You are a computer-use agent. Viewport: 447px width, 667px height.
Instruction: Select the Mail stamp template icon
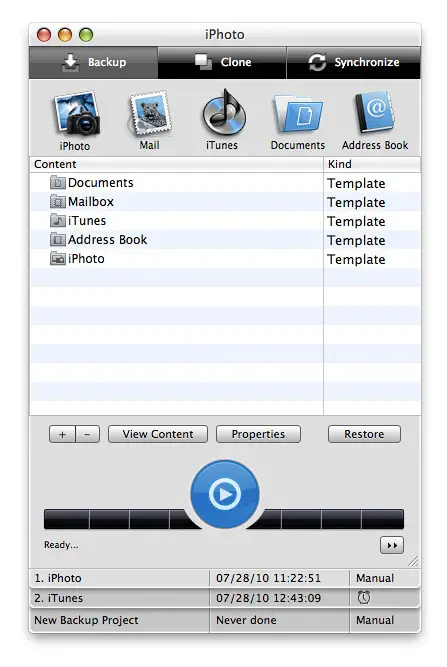[150, 114]
